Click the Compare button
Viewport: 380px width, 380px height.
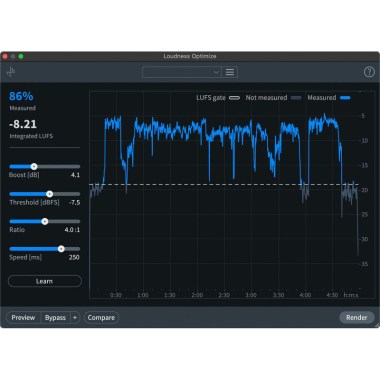(101, 318)
